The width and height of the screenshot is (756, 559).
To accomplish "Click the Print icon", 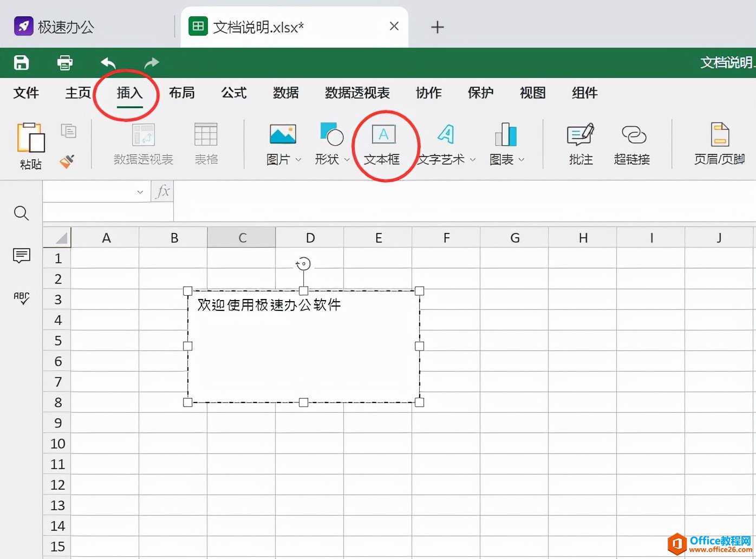I will pos(65,63).
